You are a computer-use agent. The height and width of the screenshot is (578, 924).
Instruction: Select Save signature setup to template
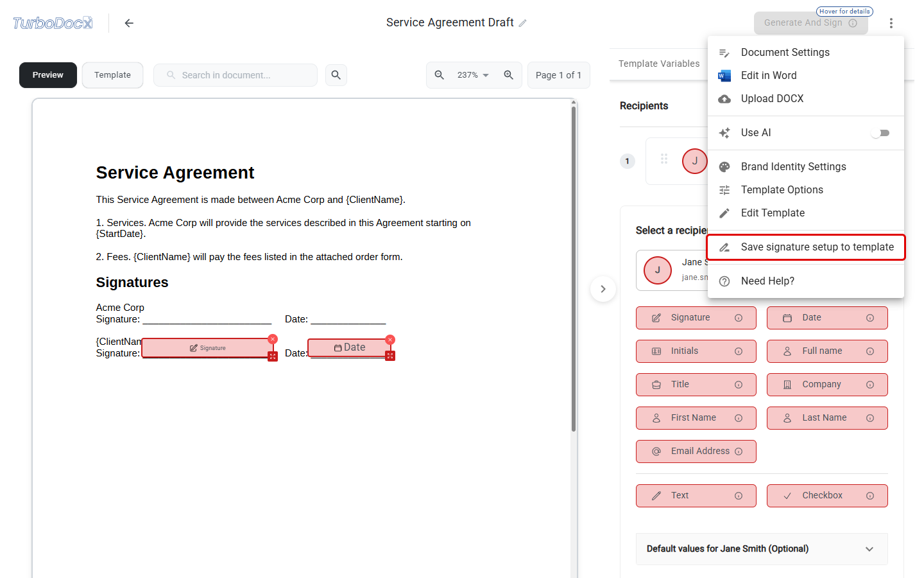click(x=806, y=247)
